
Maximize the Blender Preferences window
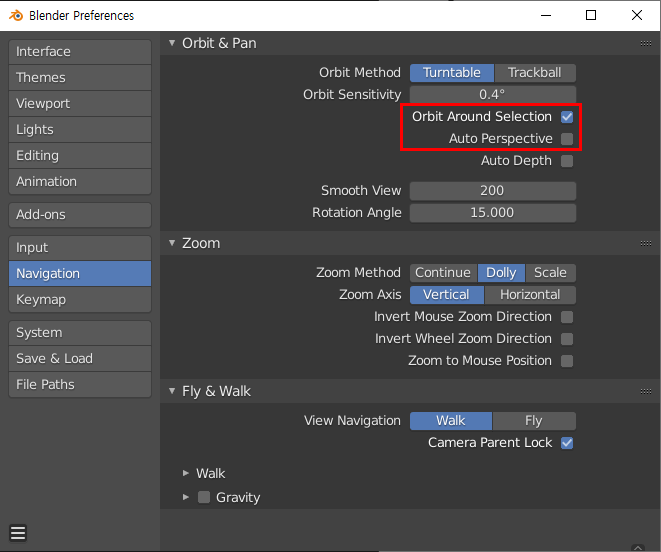[x=591, y=15]
